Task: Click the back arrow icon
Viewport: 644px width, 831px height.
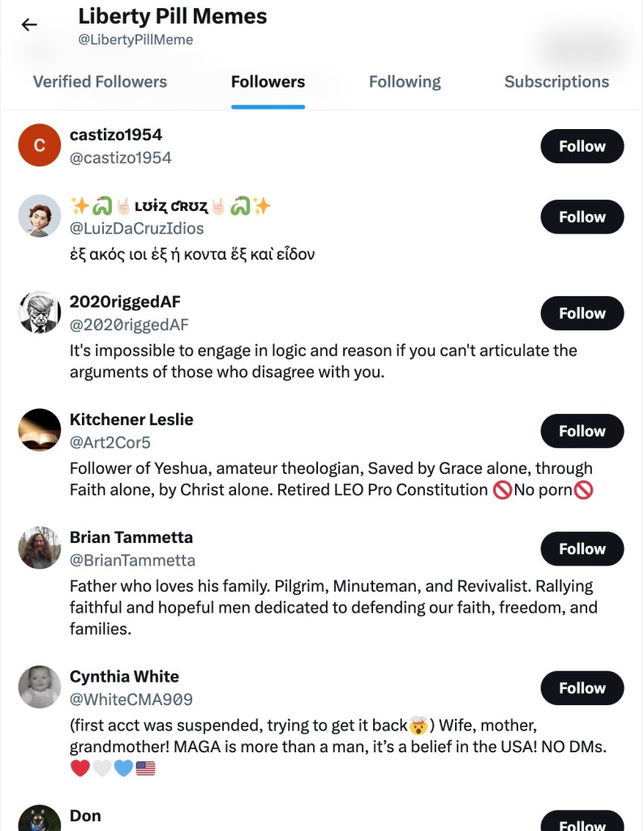Action: coord(29,24)
